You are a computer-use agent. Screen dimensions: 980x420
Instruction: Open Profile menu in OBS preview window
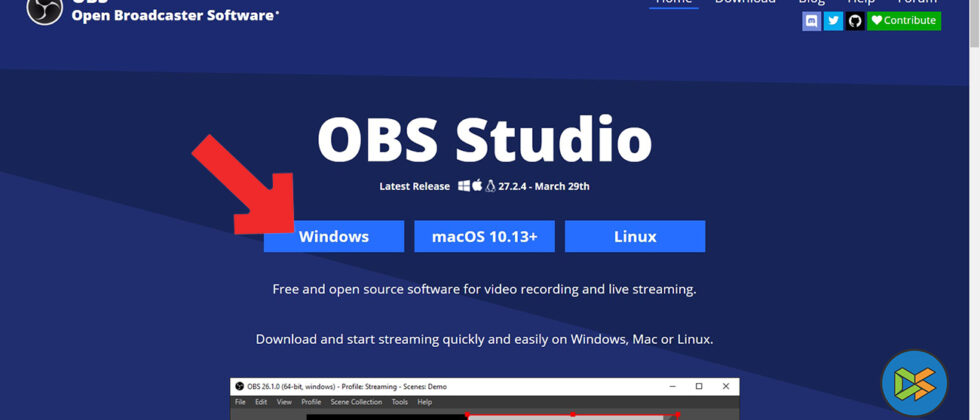[x=311, y=402]
